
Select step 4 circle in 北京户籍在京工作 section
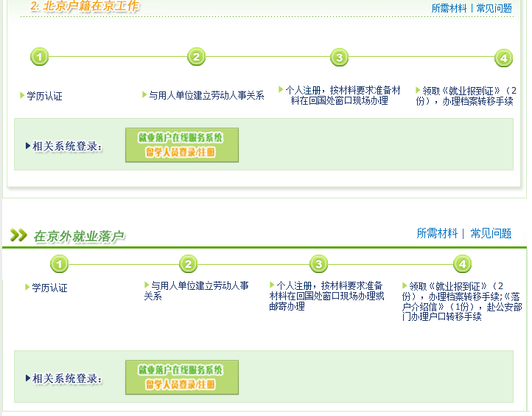[x=503, y=58]
